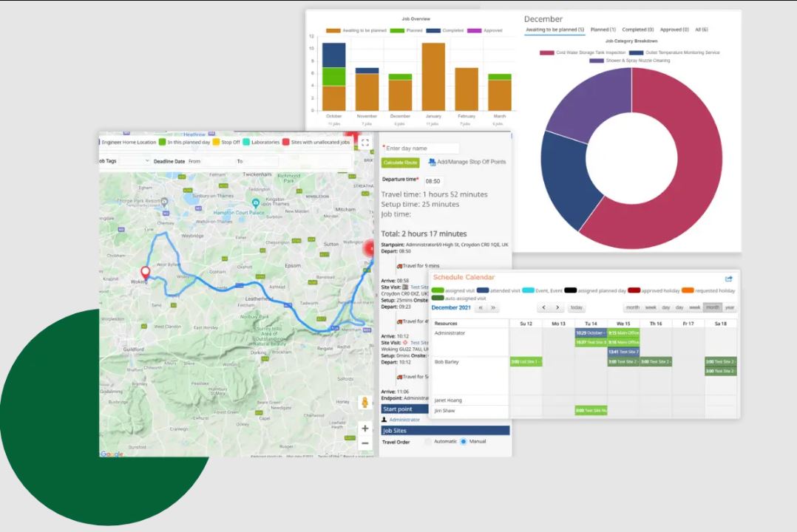The width and height of the screenshot is (797, 532).
Task: Switch to the Planned (1) tab
Action: tap(603, 30)
